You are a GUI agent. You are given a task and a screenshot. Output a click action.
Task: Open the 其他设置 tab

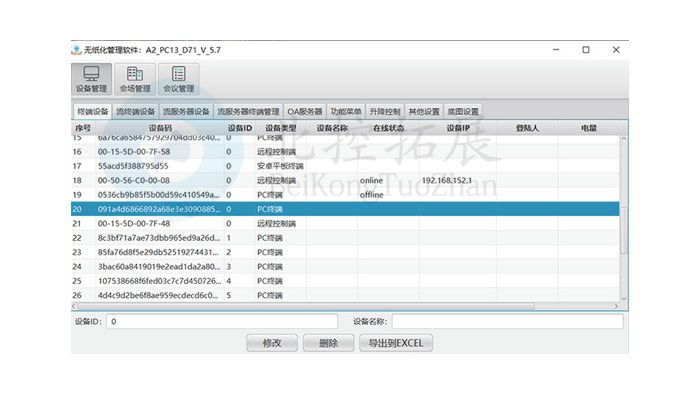(424, 112)
